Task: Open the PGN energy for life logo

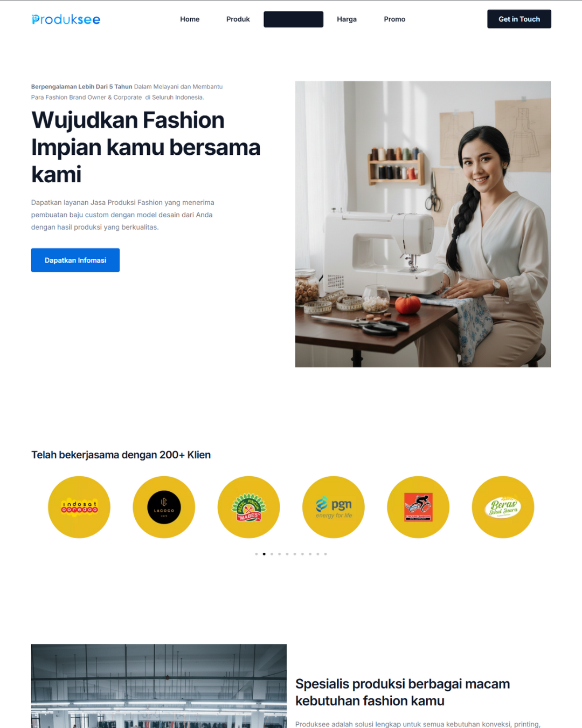Action: (334, 507)
